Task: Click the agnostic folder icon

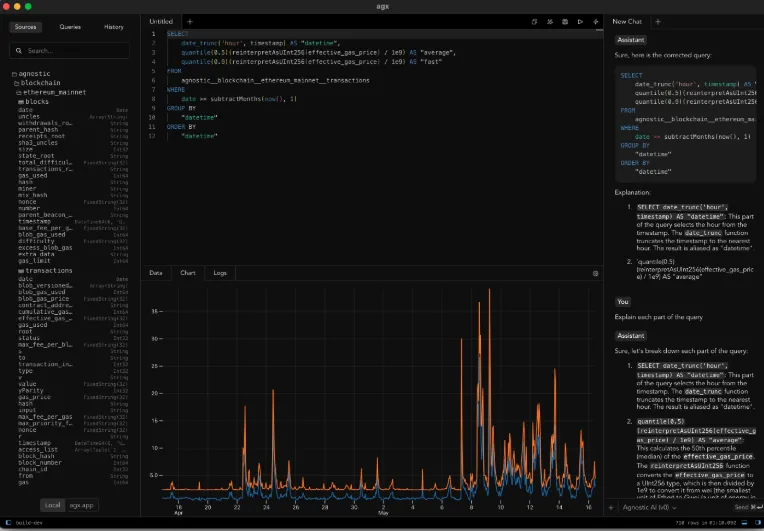Action: (14, 74)
